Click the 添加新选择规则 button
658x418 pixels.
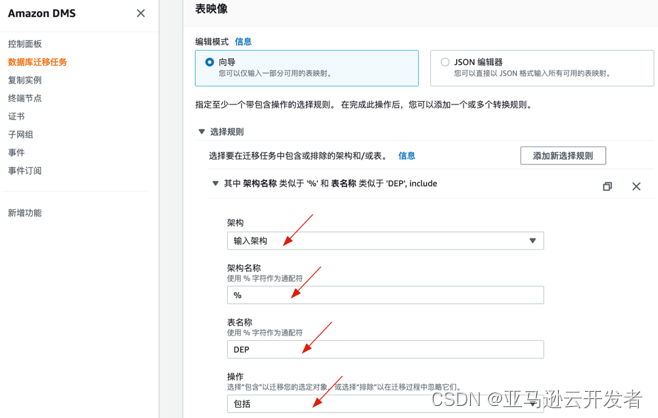pyautogui.click(x=563, y=156)
